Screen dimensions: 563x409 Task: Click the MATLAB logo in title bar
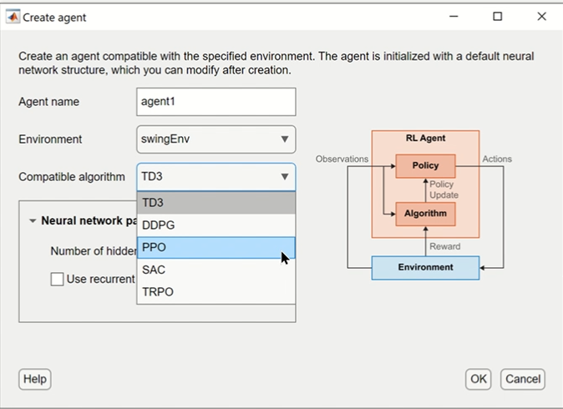pos(13,17)
